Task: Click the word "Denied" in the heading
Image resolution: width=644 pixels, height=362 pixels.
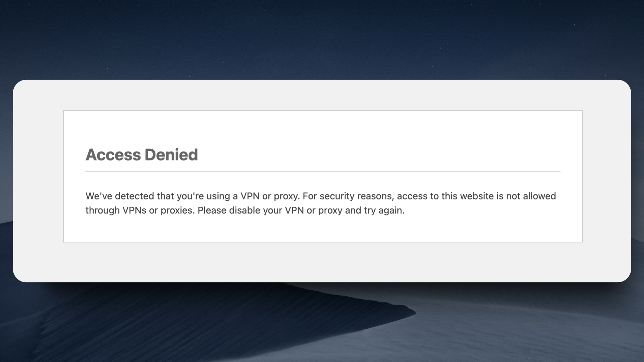Action: tap(171, 155)
